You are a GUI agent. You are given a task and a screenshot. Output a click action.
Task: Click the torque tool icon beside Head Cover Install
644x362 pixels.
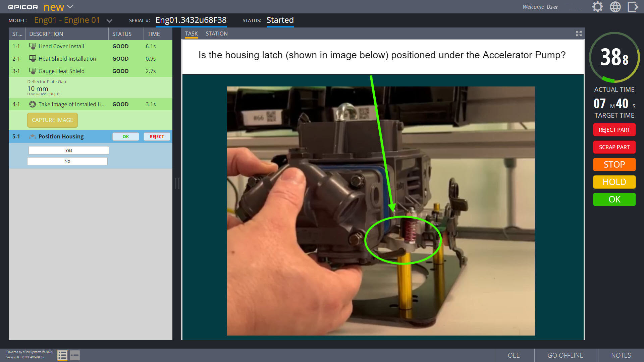click(x=32, y=46)
